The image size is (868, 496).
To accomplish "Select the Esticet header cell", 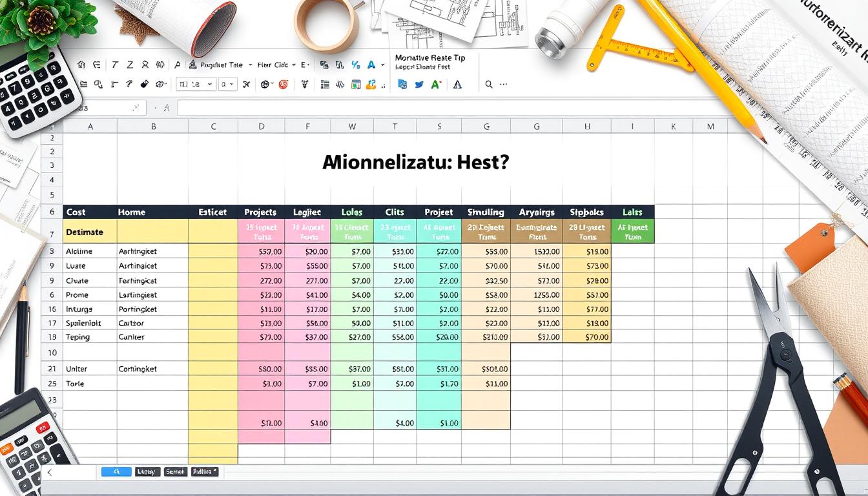I will 213,212.
